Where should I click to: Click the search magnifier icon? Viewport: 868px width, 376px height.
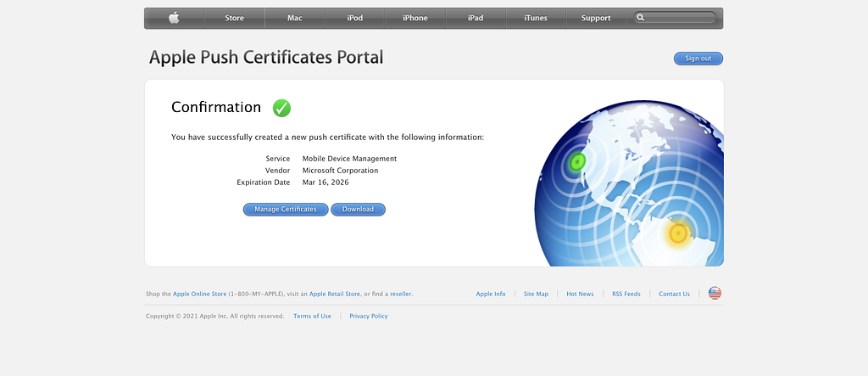coord(641,18)
